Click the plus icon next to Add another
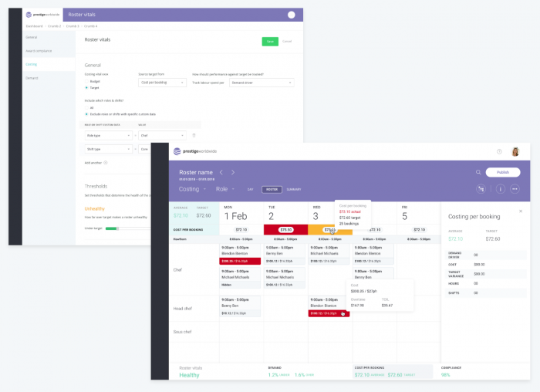540x392 pixels. coord(106,163)
